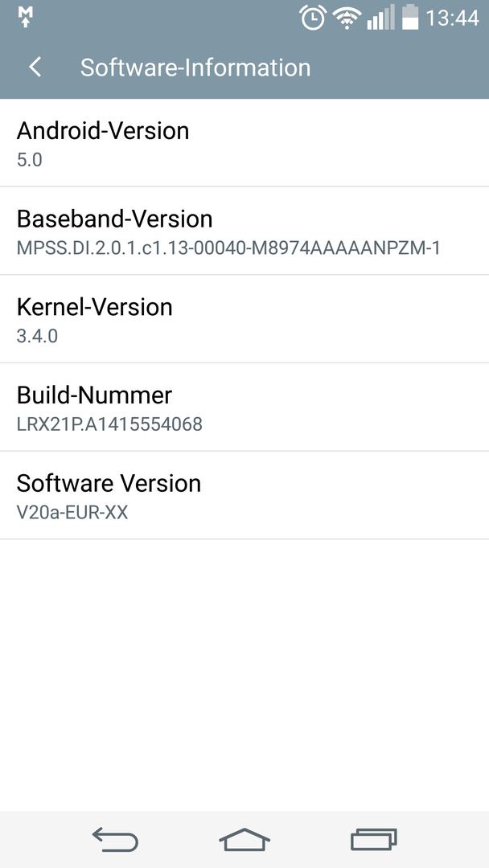Viewport: 489px width, 868px height.
Task: Tap the Wi-Fi status icon
Action: coord(347,18)
